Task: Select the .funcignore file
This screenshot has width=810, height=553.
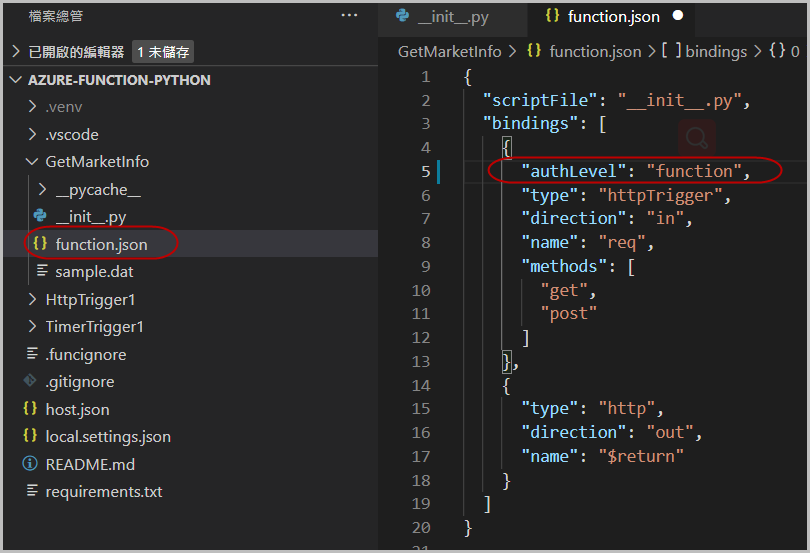Action: tap(85, 354)
